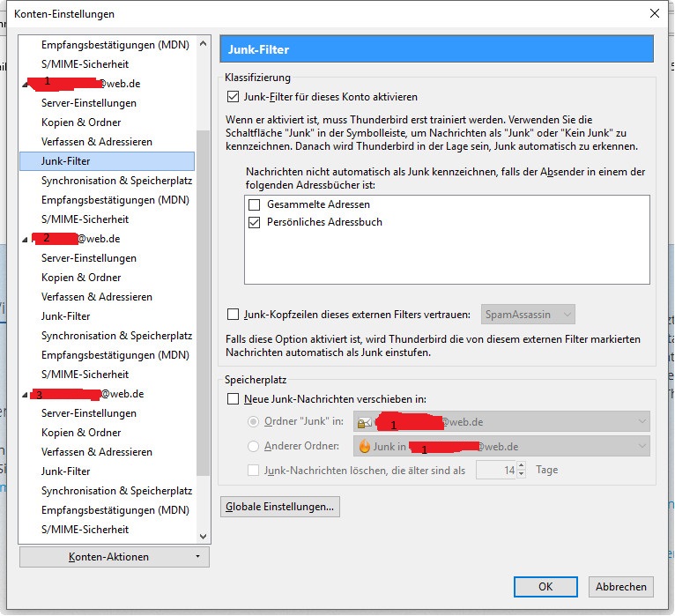Check the Gesammelte Adressen address book
Image resolution: width=675 pixels, height=616 pixels.
click(x=255, y=204)
